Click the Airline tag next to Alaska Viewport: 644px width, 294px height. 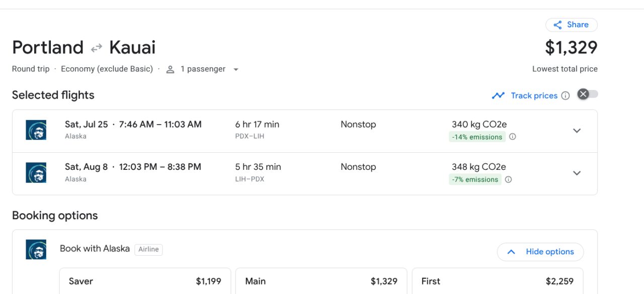[x=148, y=249]
